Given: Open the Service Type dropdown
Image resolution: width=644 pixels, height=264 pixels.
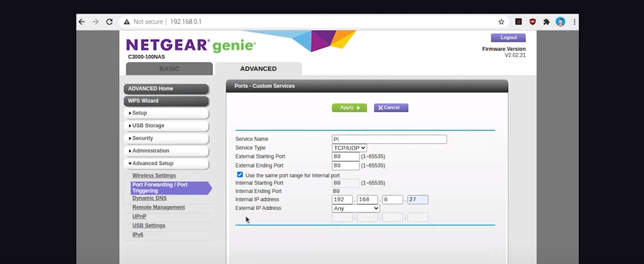Looking at the screenshot, I should [x=349, y=148].
